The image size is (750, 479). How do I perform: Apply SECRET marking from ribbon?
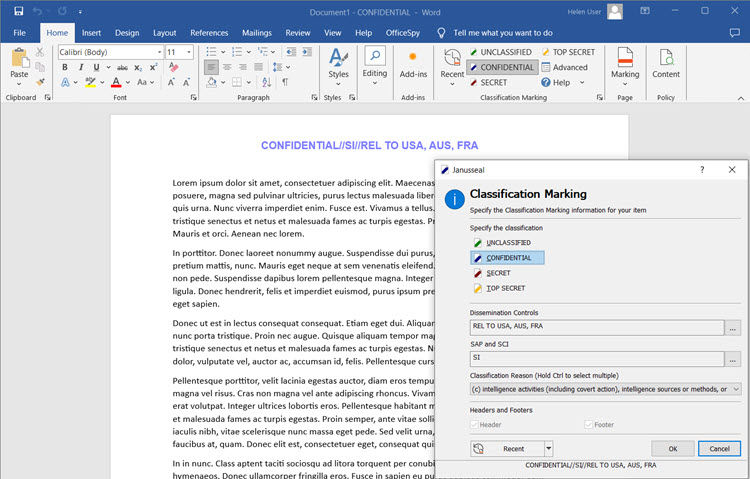pos(489,82)
